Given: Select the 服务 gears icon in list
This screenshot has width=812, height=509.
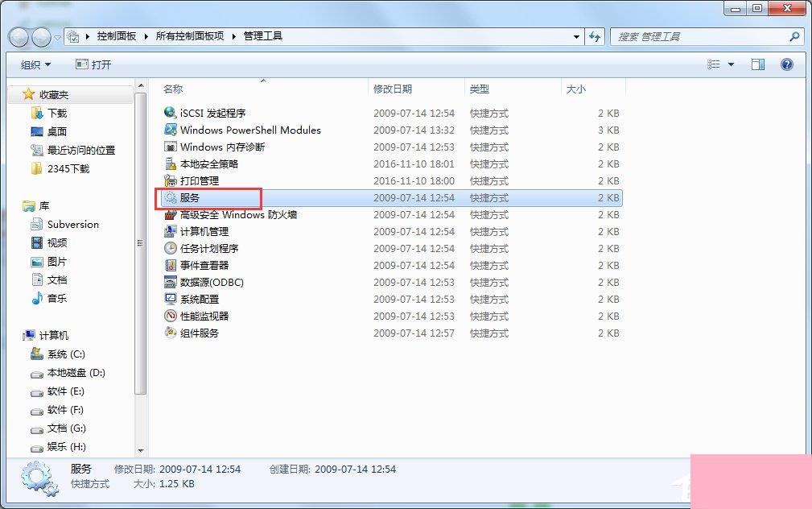Looking at the screenshot, I should coord(171,197).
